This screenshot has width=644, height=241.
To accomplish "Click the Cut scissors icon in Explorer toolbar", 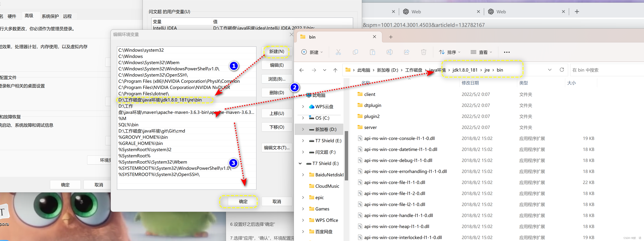I will tap(338, 52).
